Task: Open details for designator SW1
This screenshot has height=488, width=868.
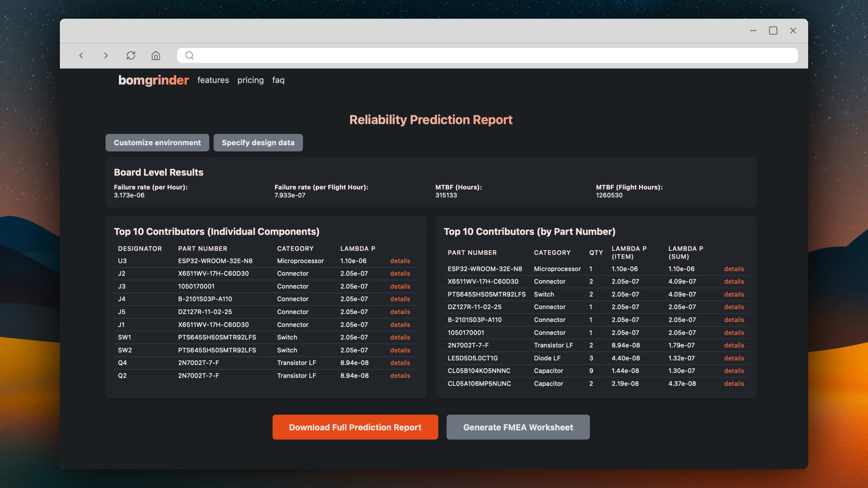Action: pyautogui.click(x=400, y=337)
